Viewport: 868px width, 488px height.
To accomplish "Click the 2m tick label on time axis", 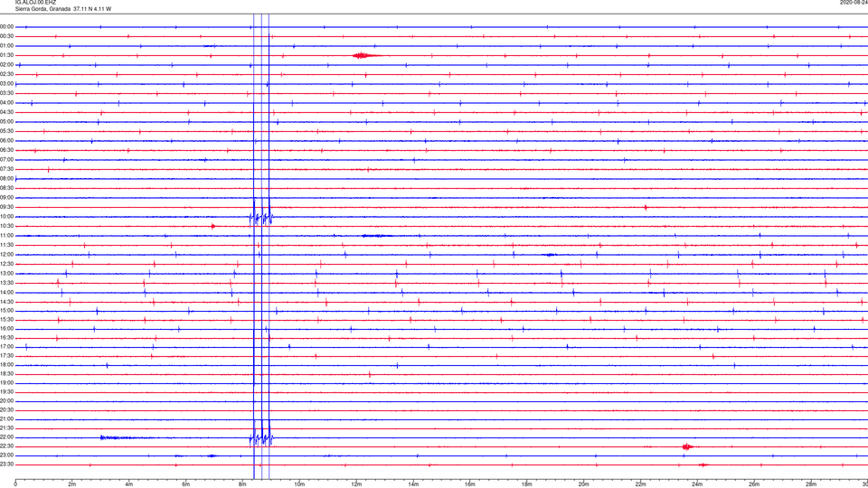I will 72,484.
